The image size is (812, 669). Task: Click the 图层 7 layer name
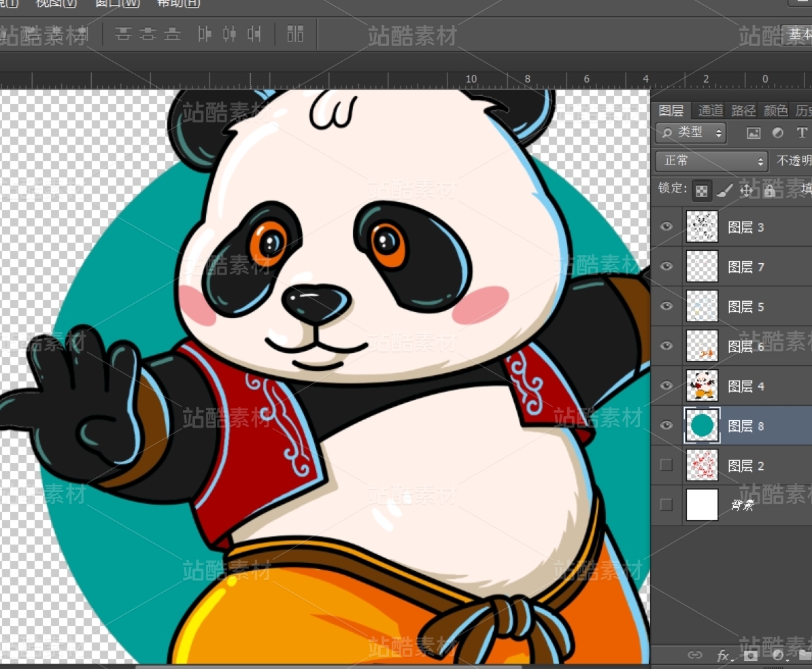746,267
